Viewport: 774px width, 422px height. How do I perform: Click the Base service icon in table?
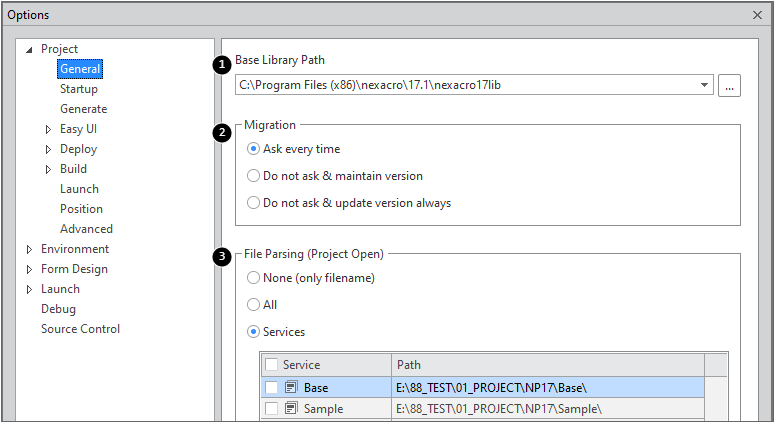click(x=291, y=387)
